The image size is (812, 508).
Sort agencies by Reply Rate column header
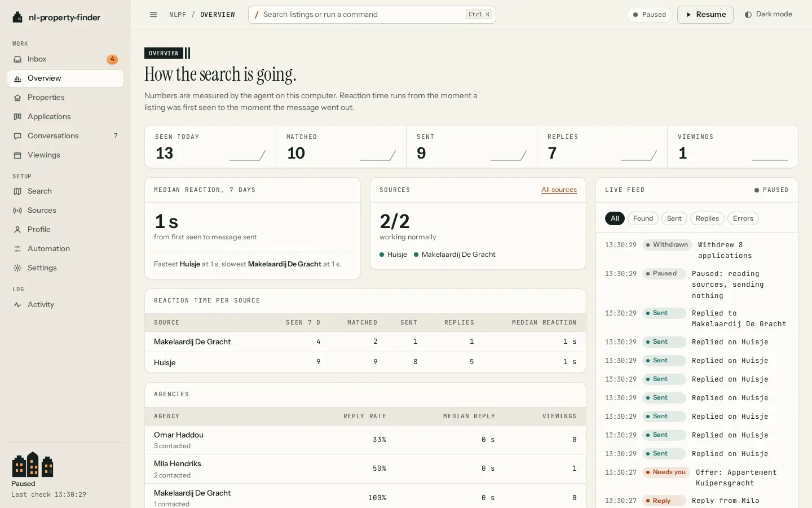(x=365, y=417)
